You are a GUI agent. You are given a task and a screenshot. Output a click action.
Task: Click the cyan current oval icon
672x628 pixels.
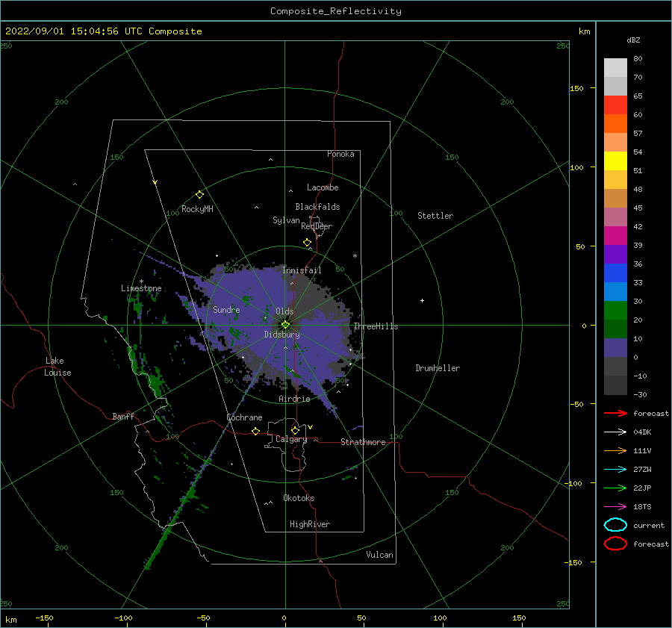pyautogui.click(x=615, y=525)
